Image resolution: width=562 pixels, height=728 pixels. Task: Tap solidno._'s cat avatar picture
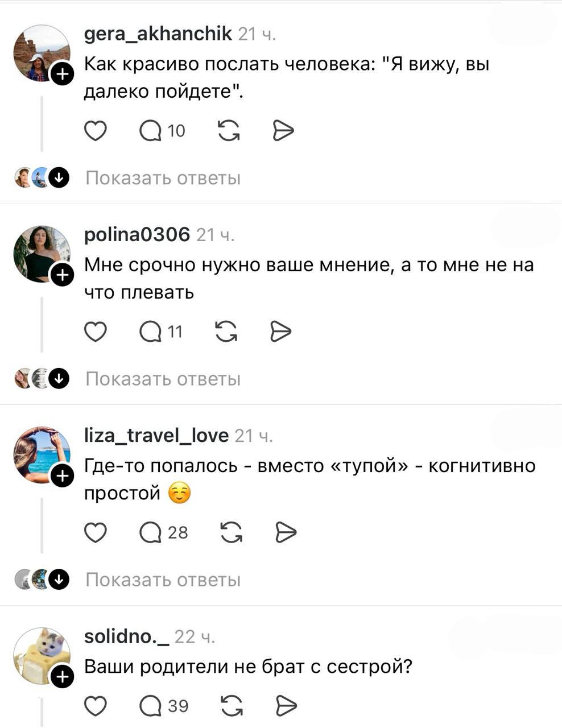click(41, 655)
